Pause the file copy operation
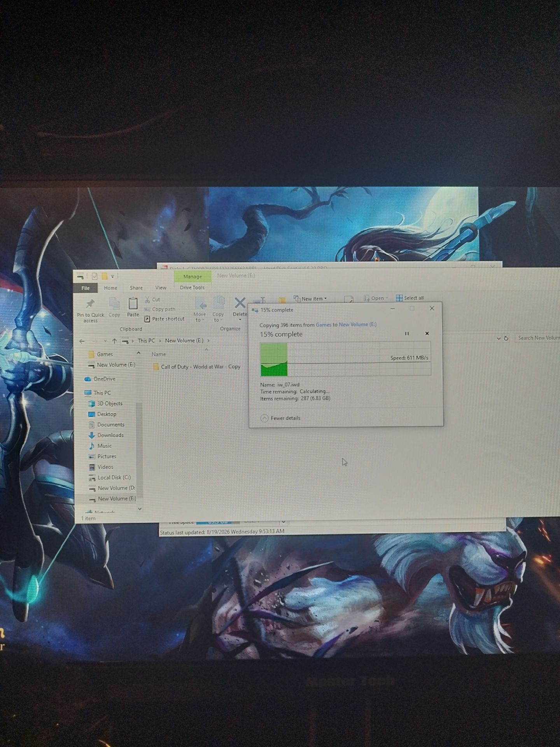This screenshot has height=747, width=560. tap(407, 334)
